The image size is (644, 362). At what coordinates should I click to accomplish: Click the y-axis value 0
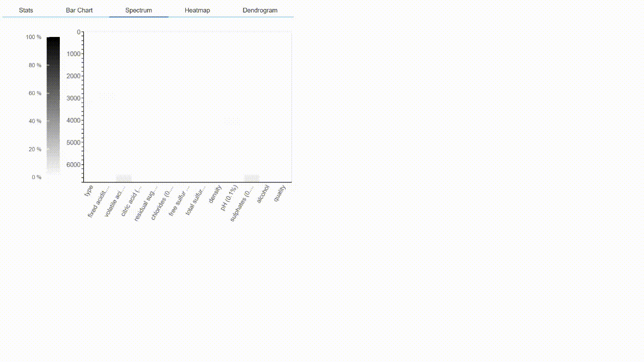tap(79, 32)
